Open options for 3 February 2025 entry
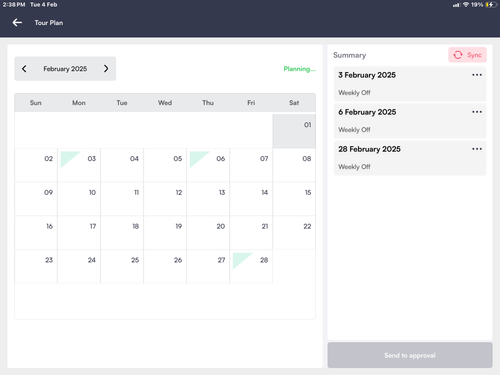Screen dimensions: 500x375 (x=477, y=75)
